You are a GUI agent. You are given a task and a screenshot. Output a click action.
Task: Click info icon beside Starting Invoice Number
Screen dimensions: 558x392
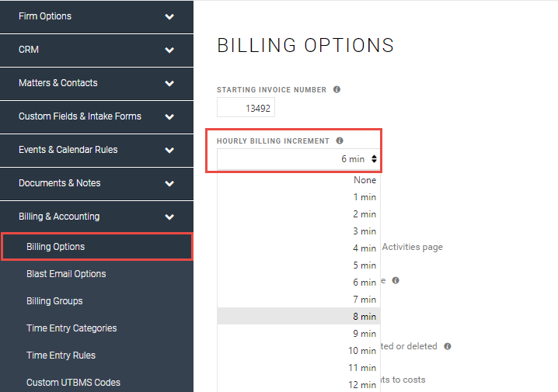[x=337, y=89]
